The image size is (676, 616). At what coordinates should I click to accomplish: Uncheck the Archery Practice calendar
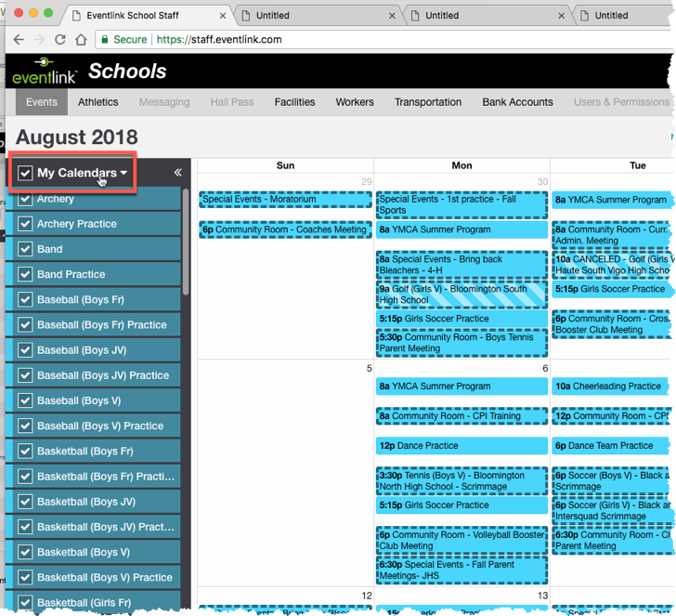[x=26, y=224]
